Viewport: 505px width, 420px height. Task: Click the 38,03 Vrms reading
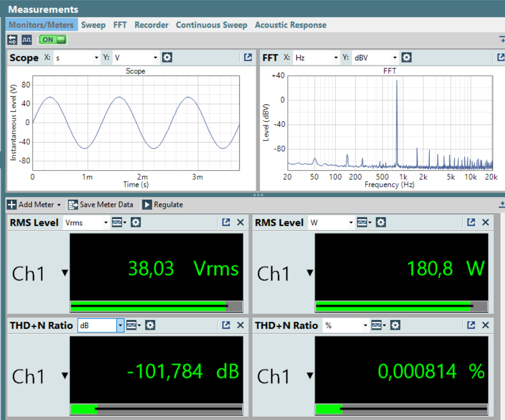tap(183, 268)
